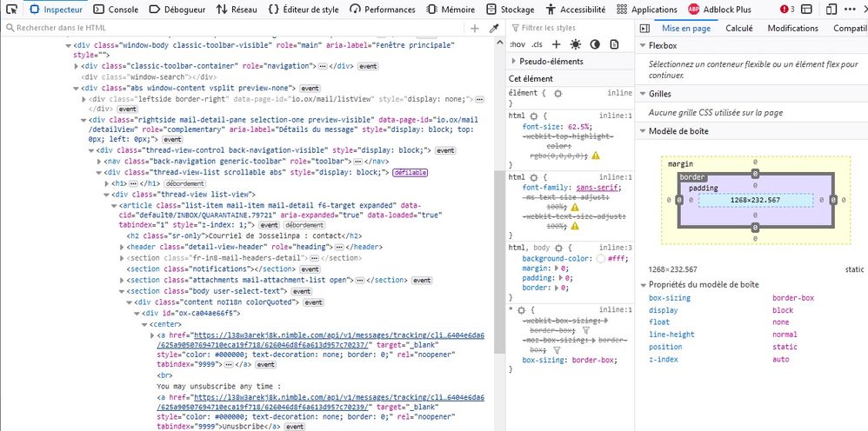This screenshot has width=868, height=431.
Task: Expand the border shorthand arrow in rules
Action: coord(555,288)
